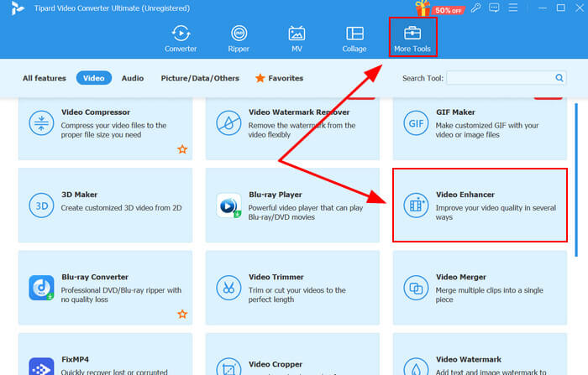Click the Search Tool input field
Screen dimensions: 588x375
501,78
